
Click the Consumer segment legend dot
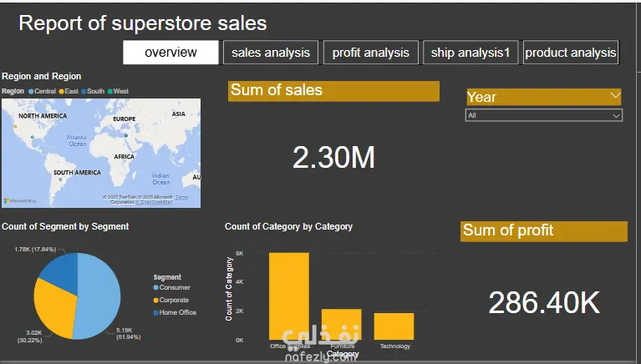click(x=155, y=288)
